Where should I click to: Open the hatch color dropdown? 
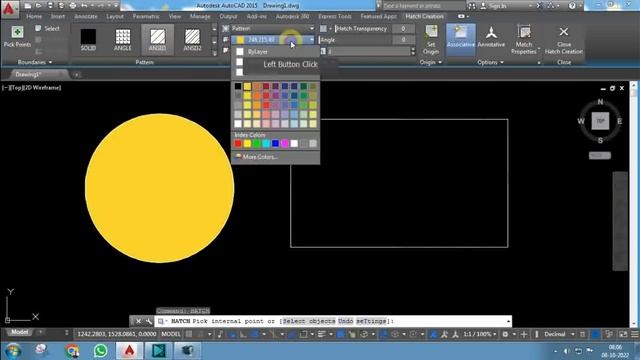[x=273, y=40]
